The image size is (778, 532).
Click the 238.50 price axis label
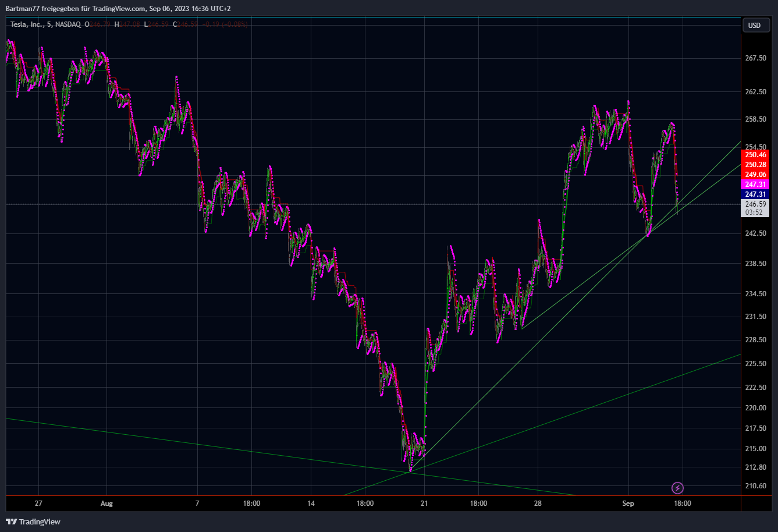[x=755, y=264]
